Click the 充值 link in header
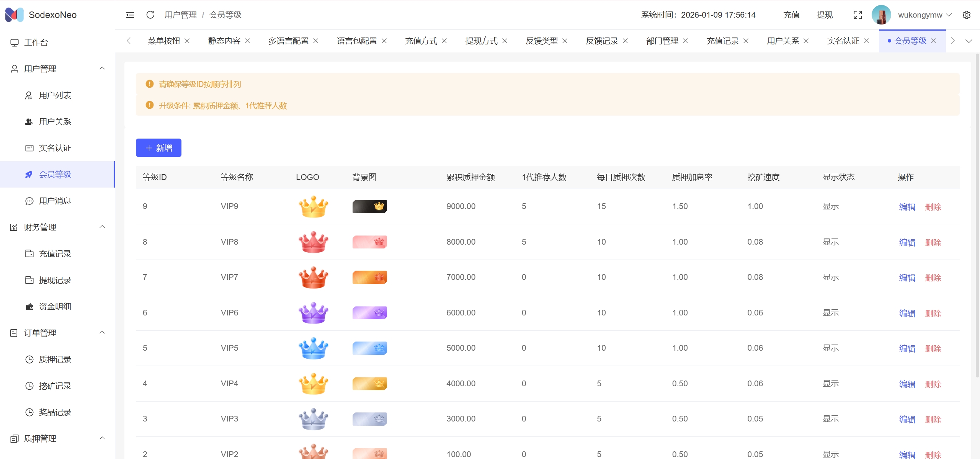Viewport: 980px width, 459px height. click(791, 15)
